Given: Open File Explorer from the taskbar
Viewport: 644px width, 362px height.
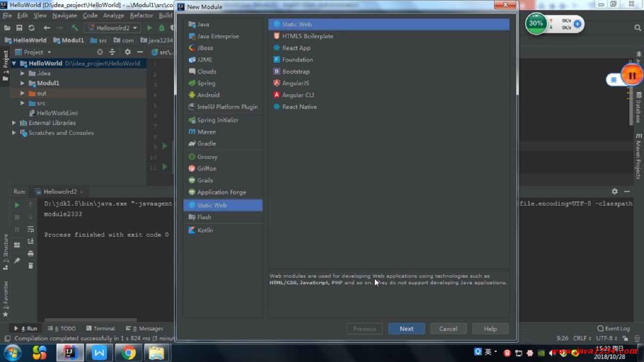Looking at the screenshot, I should coord(156,353).
